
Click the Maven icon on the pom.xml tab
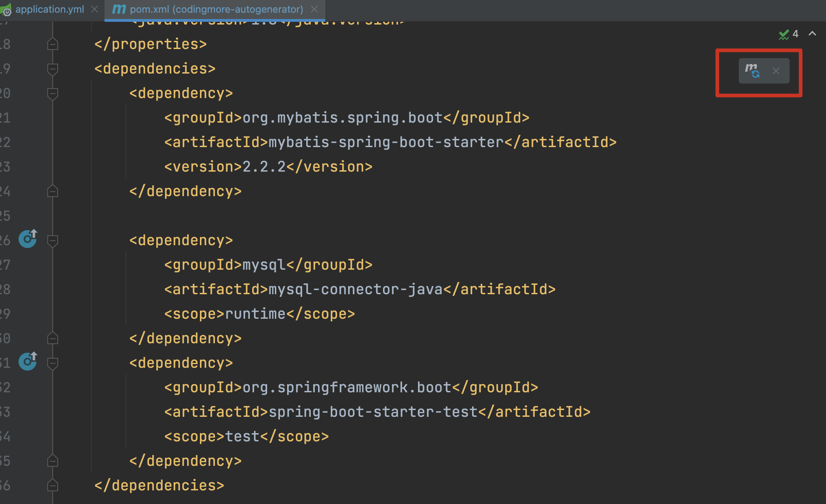point(119,9)
